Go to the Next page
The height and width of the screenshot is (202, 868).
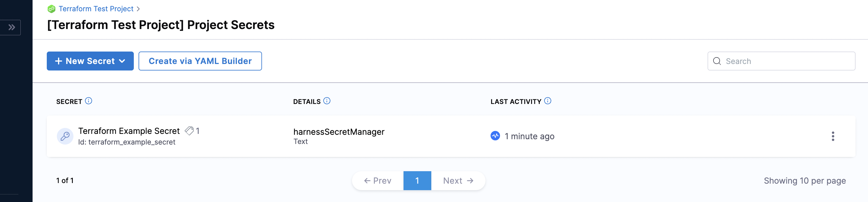[458, 181]
